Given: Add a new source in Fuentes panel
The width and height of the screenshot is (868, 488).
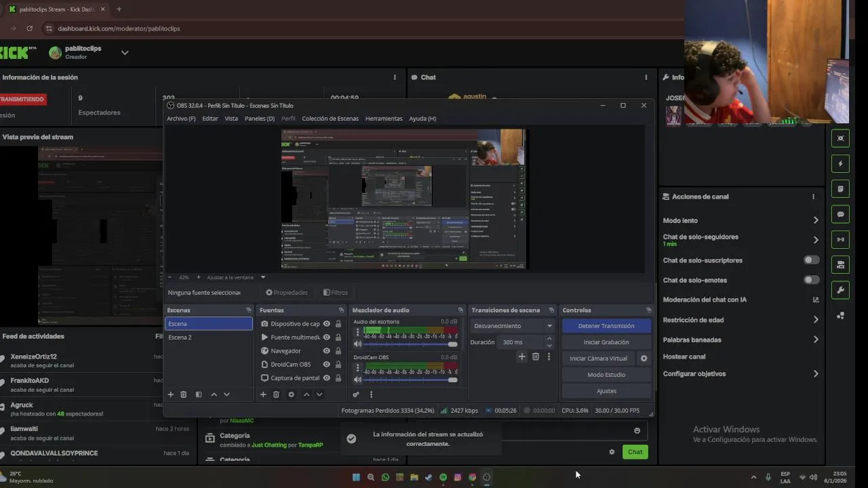Looking at the screenshot, I should pos(263,394).
